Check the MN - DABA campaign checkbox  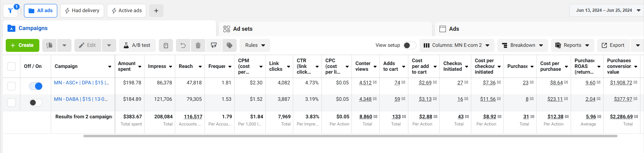11,103
